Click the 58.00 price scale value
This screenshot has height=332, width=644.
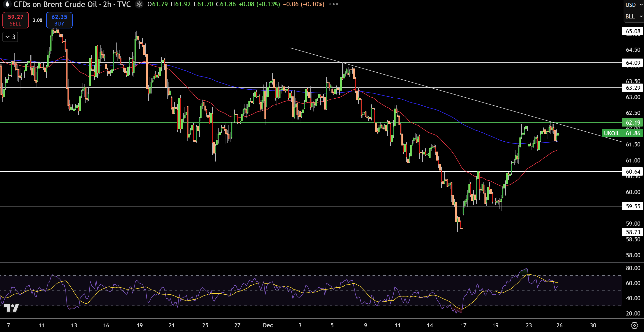point(633,255)
